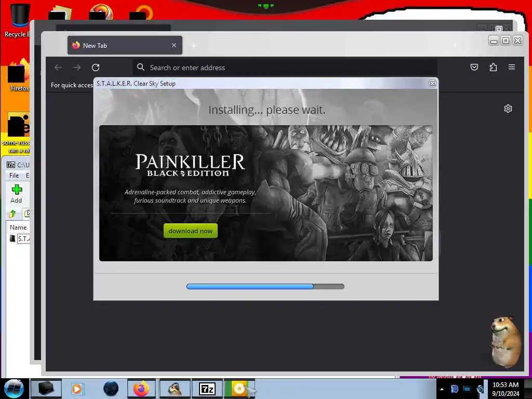Select the New Tab tab in Firefox

125,45
